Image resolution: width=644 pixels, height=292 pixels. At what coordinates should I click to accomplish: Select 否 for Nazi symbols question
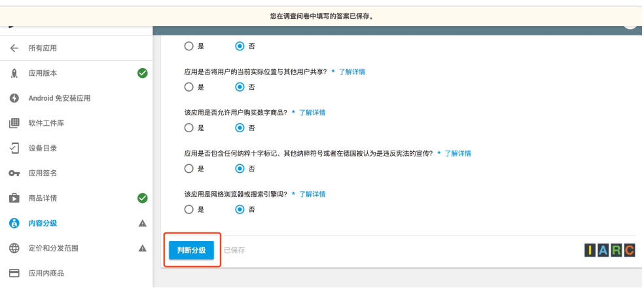[x=240, y=168]
